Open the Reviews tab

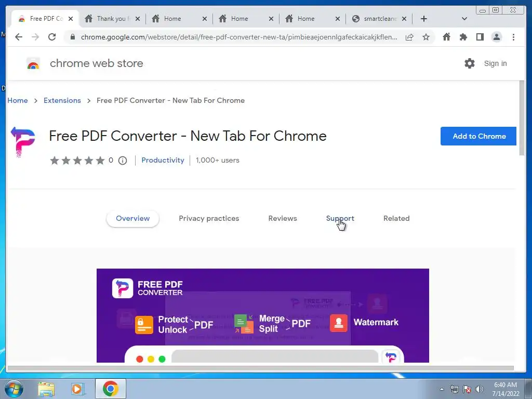(x=283, y=219)
